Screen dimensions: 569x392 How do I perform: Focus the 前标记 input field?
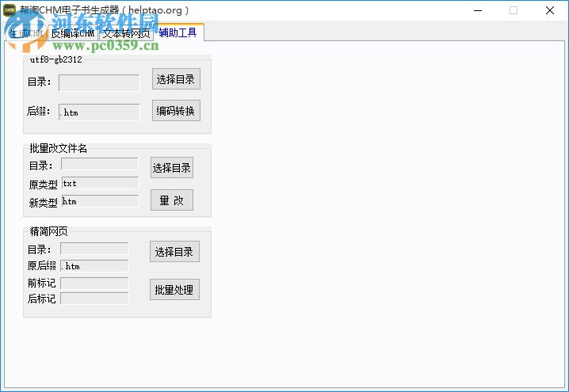coord(94,284)
